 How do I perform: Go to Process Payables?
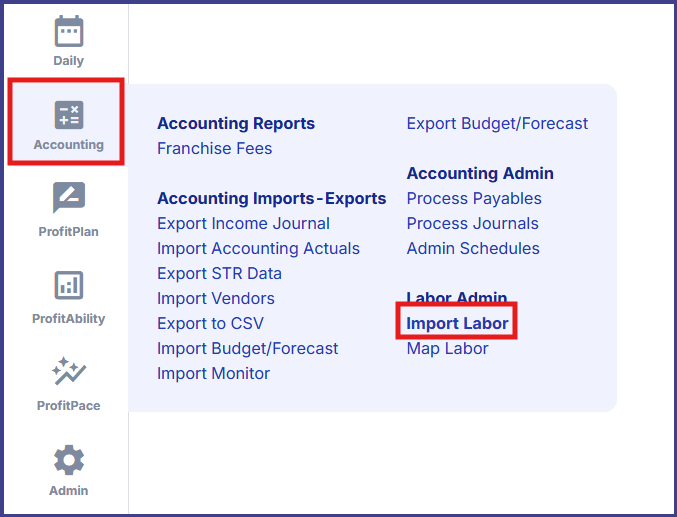click(474, 199)
